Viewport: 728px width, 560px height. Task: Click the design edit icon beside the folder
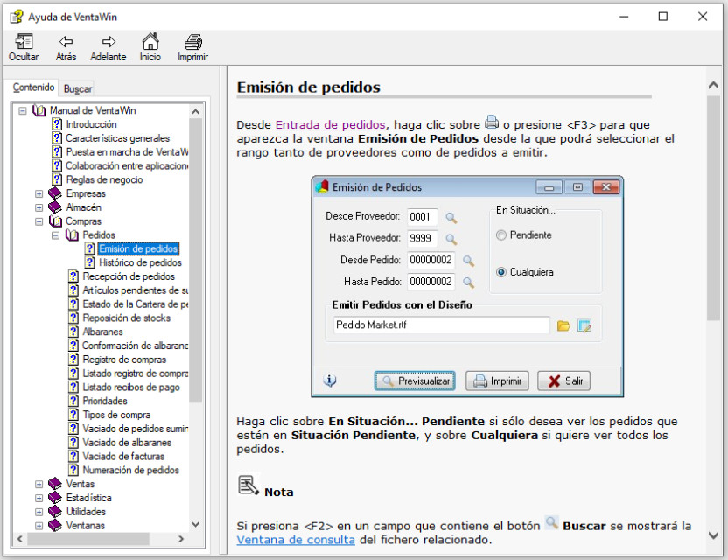click(584, 326)
